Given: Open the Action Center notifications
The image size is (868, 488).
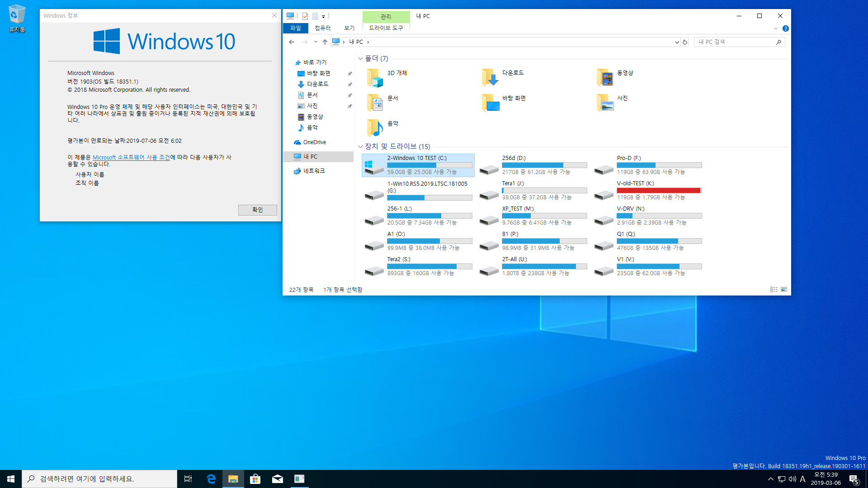Looking at the screenshot, I should click(x=854, y=479).
